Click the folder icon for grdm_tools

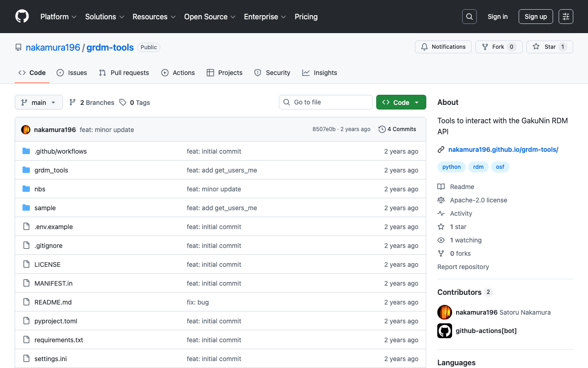[x=26, y=170]
